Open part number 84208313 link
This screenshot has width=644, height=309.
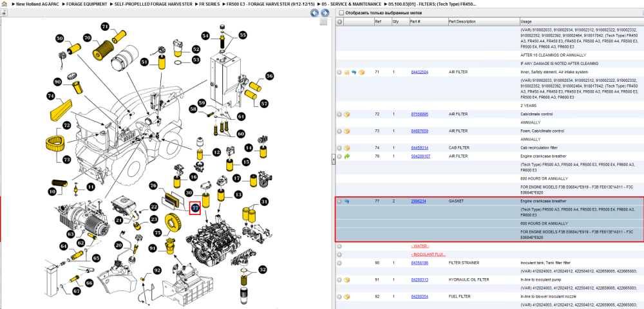(x=419, y=280)
